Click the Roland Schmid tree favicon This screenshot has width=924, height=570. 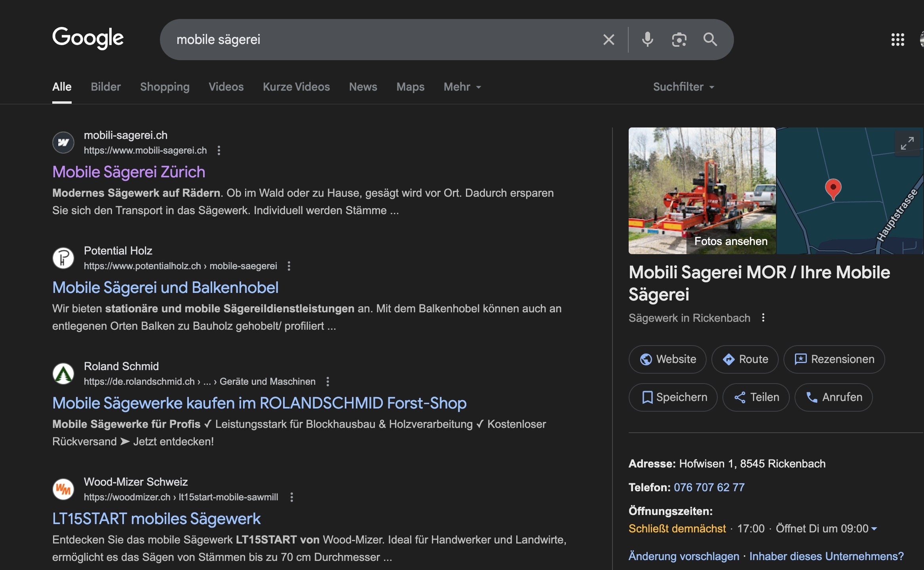click(63, 374)
